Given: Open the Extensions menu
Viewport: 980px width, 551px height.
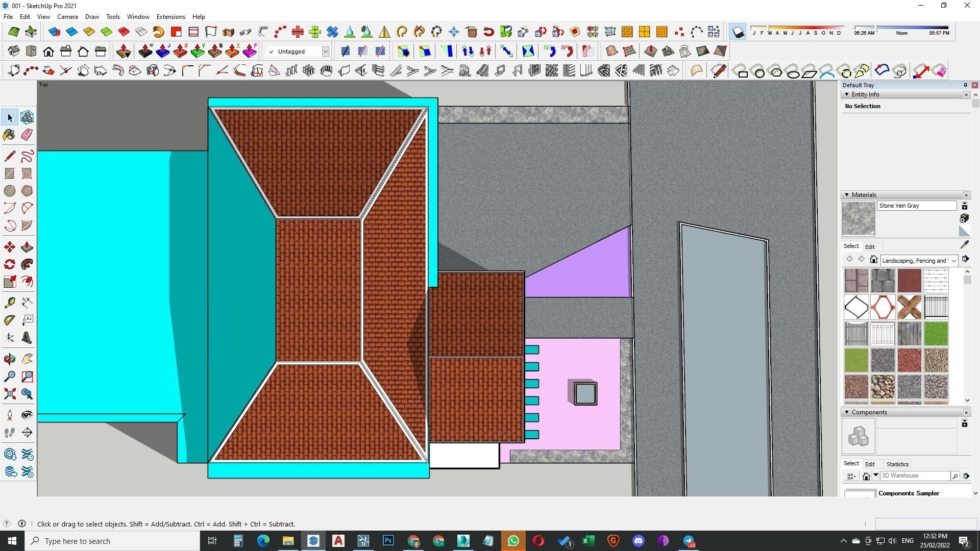Looking at the screenshot, I should tap(170, 16).
